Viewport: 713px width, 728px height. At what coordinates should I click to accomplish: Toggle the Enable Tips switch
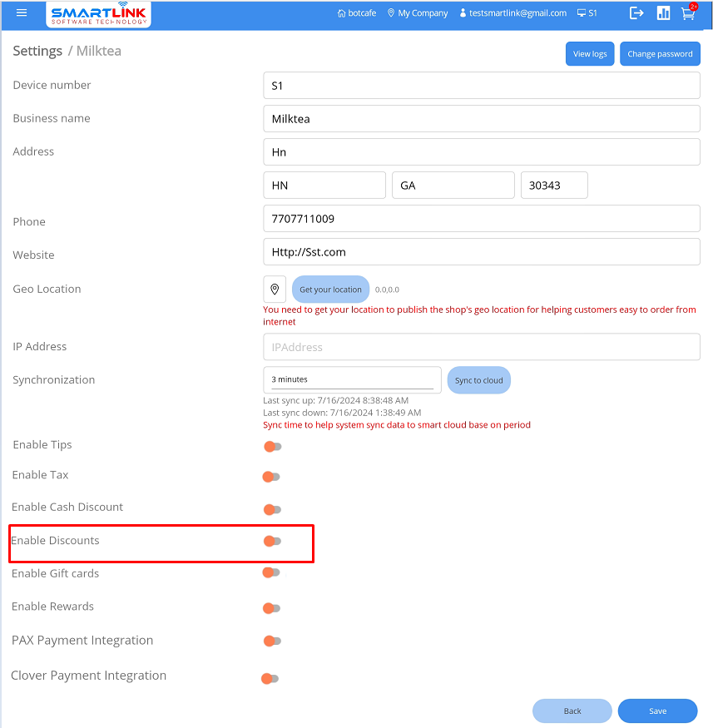(x=273, y=447)
